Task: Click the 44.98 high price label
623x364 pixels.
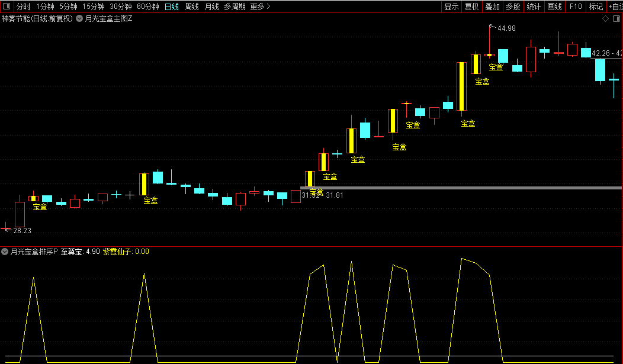Action: point(506,28)
